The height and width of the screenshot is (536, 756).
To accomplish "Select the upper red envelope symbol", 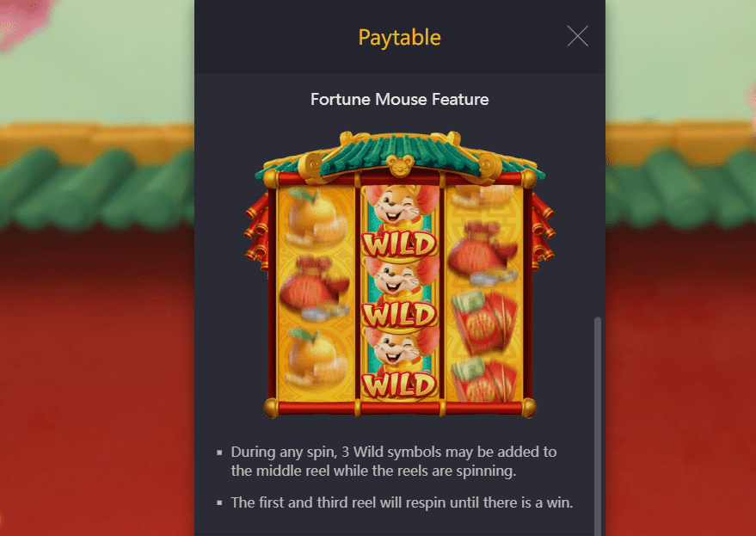I will [484, 320].
